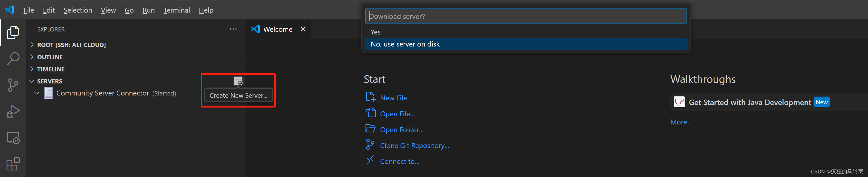Collapse the Community Server Connector node

coord(37,93)
